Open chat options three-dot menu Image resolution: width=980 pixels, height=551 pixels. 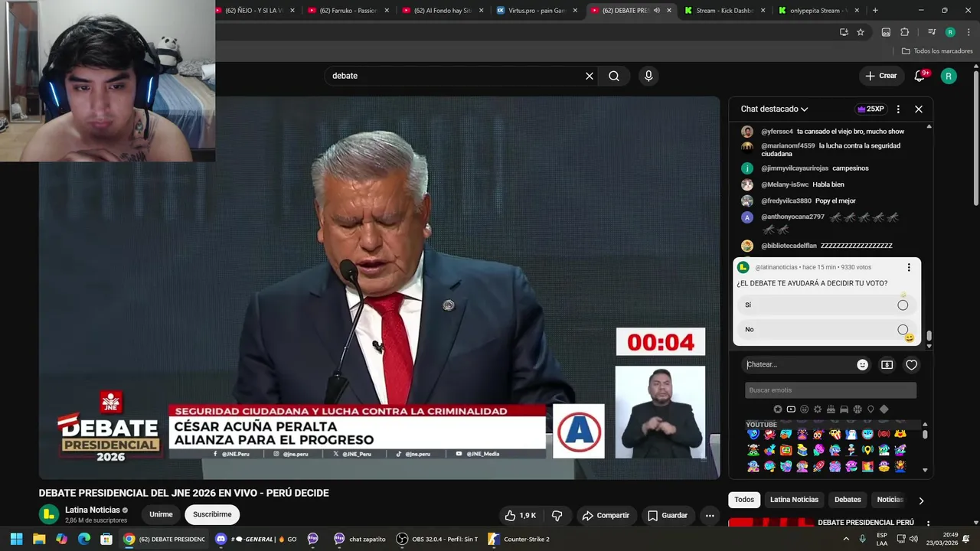[x=898, y=109]
